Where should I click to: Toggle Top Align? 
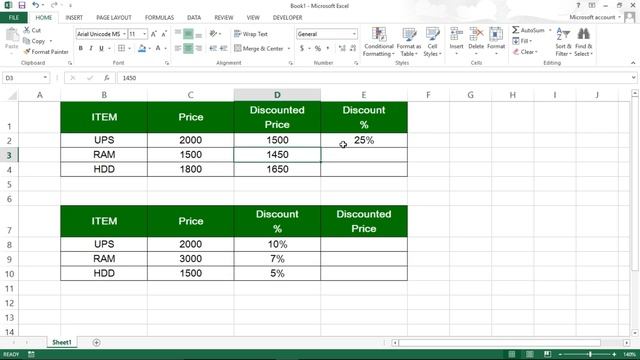point(178,34)
